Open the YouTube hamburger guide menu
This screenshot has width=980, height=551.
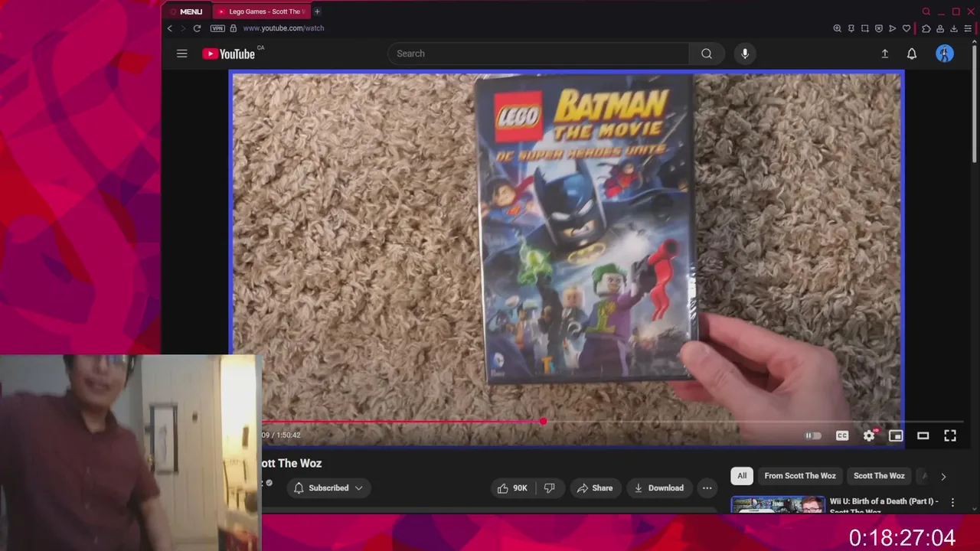(181, 54)
